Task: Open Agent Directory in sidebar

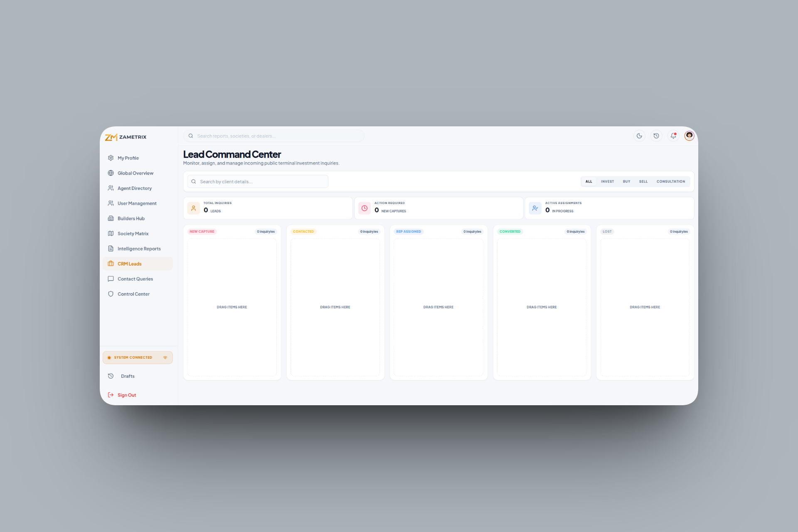Action: (138, 188)
